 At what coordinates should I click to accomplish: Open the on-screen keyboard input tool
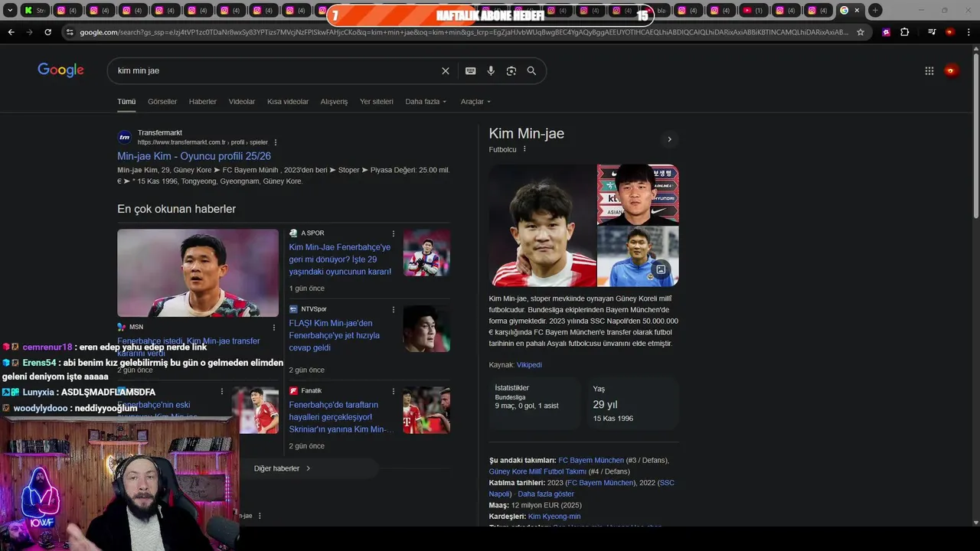(470, 70)
